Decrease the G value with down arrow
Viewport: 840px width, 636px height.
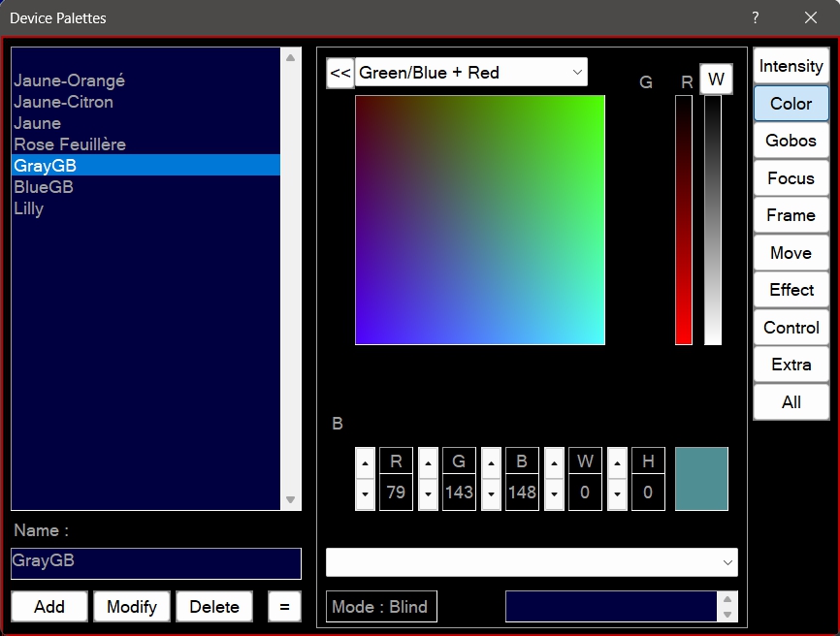428,494
